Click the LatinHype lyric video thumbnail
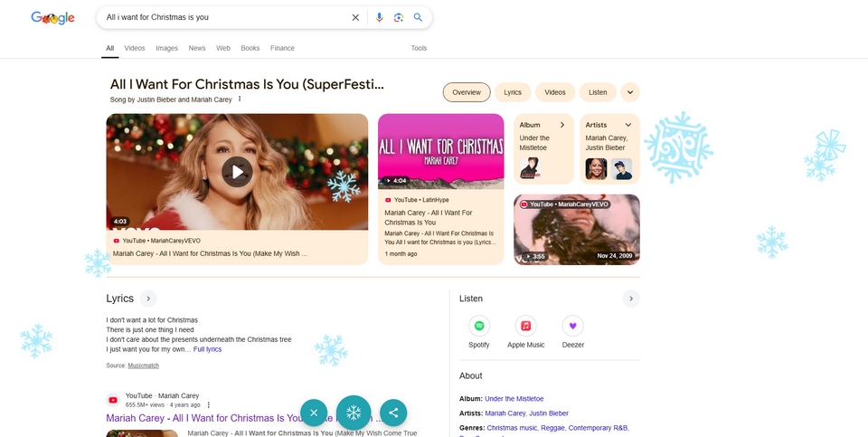The image size is (868, 437). tap(440, 151)
